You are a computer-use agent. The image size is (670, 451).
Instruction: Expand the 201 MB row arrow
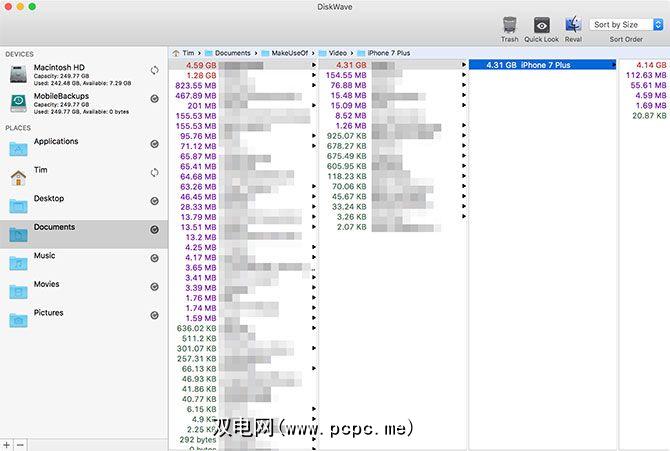click(314, 106)
